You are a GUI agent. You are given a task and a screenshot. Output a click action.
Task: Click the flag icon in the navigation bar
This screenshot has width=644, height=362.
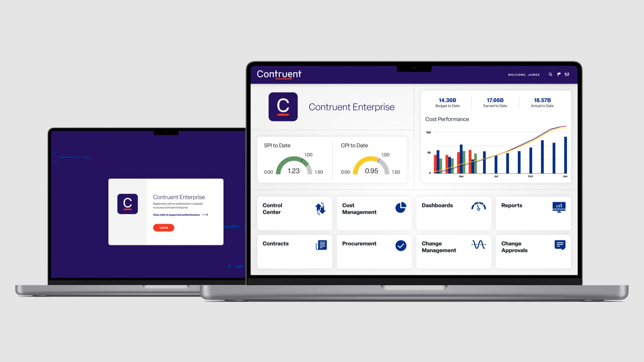(x=558, y=74)
